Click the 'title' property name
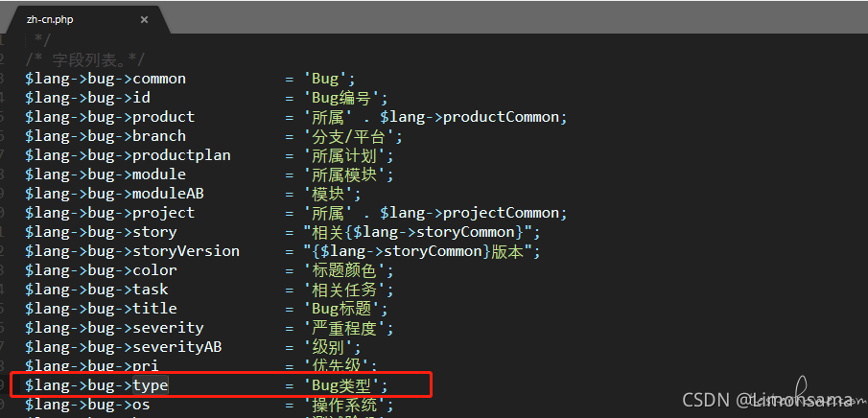This screenshot has height=418, width=868. pos(155,309)
